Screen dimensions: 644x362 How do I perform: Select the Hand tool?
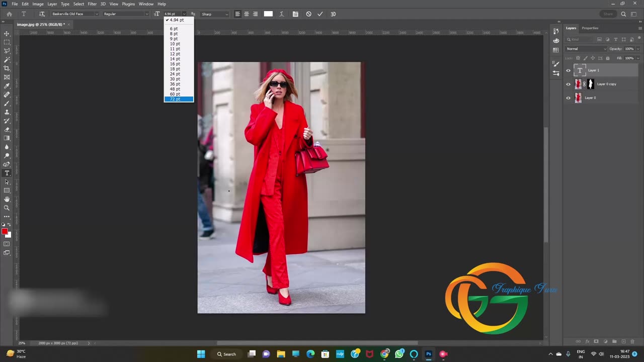click(x=7, y=199)
